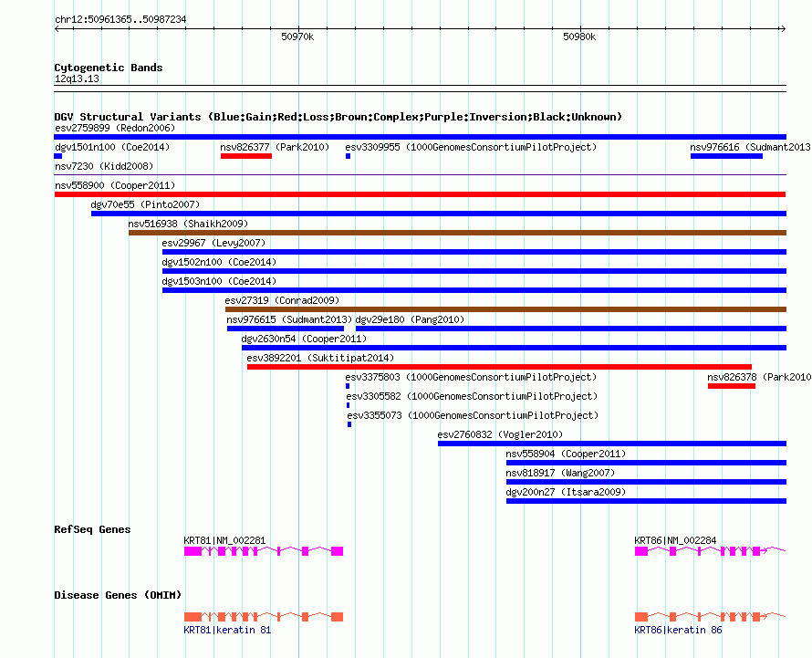The height and width of the screenshot is (658, 812).
Task: Open the KRT86|NM_002284 RefSeq gene label
Action: [675, 540]
